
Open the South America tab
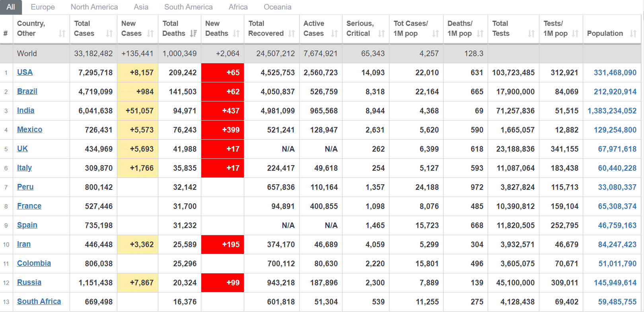click(x=188, y=7)
